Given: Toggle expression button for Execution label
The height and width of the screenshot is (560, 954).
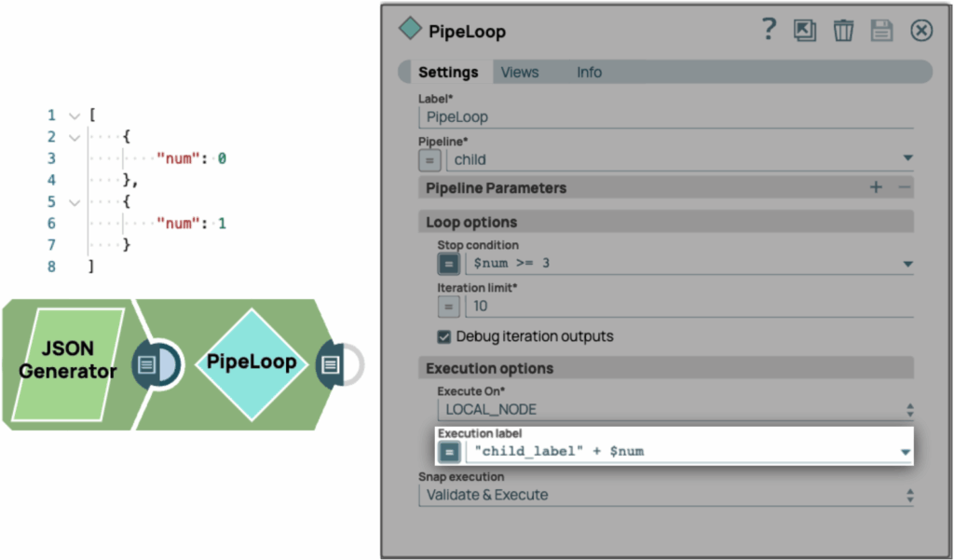Looking at the screenshot, I should [x=449, y=452].
